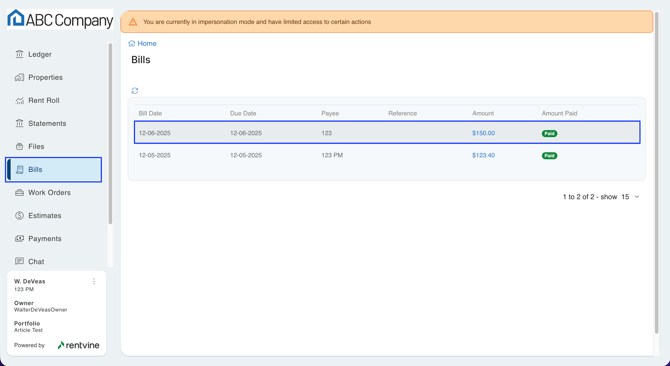Click the ABC Company logo
Viewport: 670px width, 366px height.
click(x=60, y=19)
